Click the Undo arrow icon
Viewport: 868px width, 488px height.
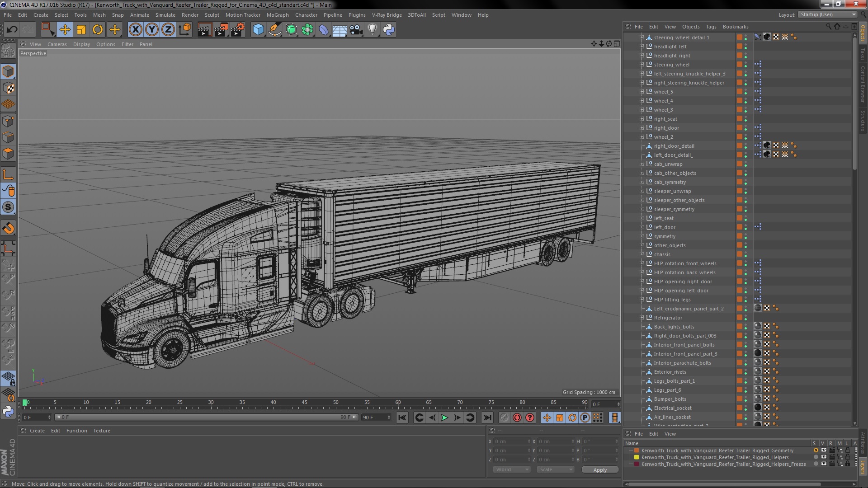click(x=12, y=30)
